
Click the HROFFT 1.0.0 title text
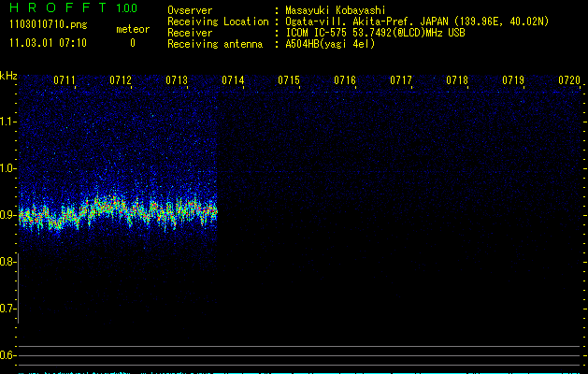click(74, 7)
